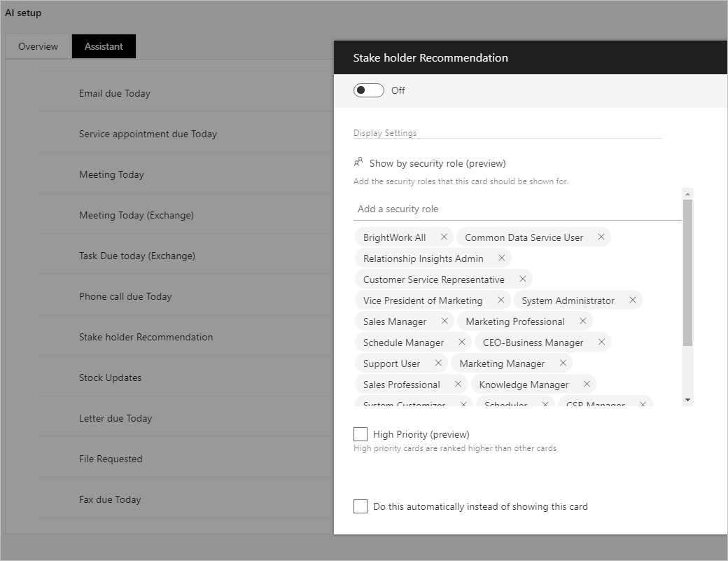Remove the Marketing Professional role
Image resolution: width=728 pixels, height=561 pixels.
(582, 321)
